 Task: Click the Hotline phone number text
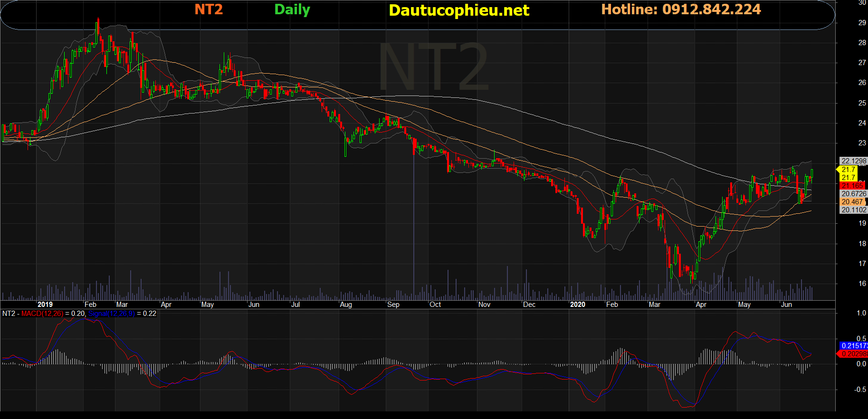point(681,10)
